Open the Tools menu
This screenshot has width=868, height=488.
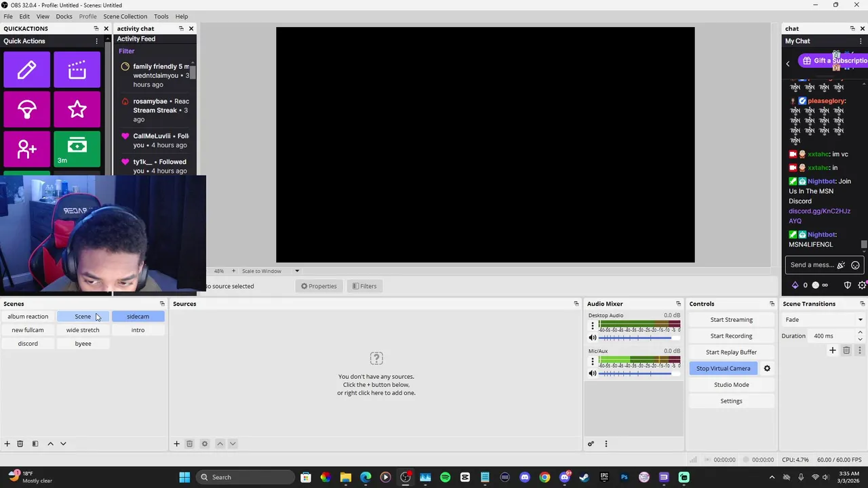[161, 16]
